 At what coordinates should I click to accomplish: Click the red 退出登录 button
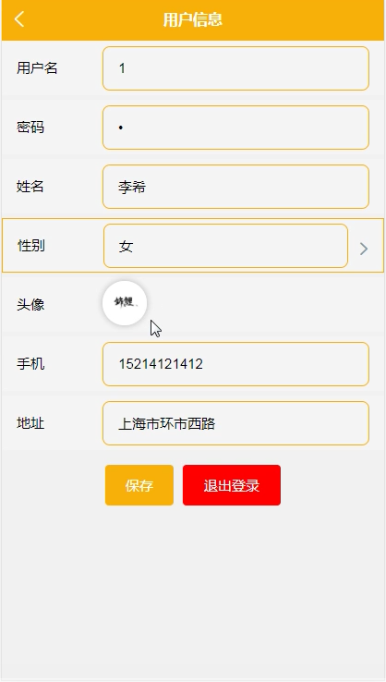(x=232, y=485)
